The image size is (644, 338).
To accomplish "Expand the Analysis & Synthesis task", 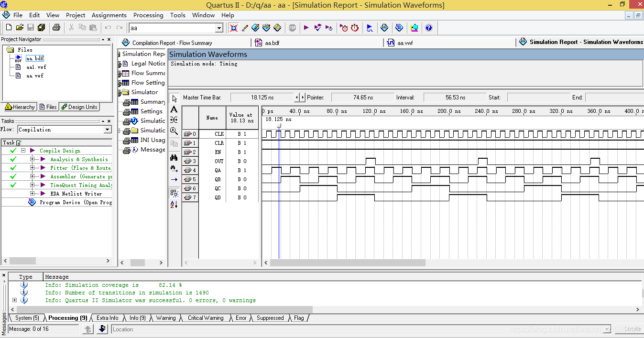I will pos(33,159).
